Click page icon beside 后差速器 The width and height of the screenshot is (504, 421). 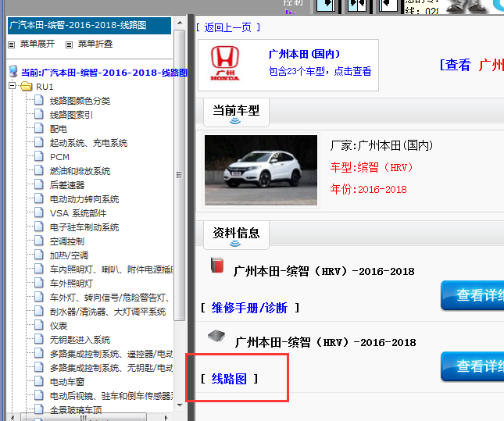point(39,184)
